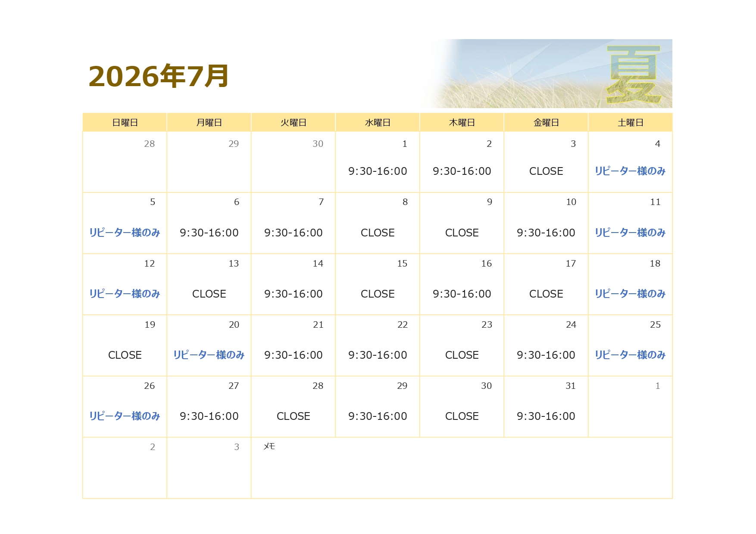The height and width of the screenshot is (534, 756).
Task: Click the 9:30-16:00 entry on July 21
Action: tap(294, 355)
